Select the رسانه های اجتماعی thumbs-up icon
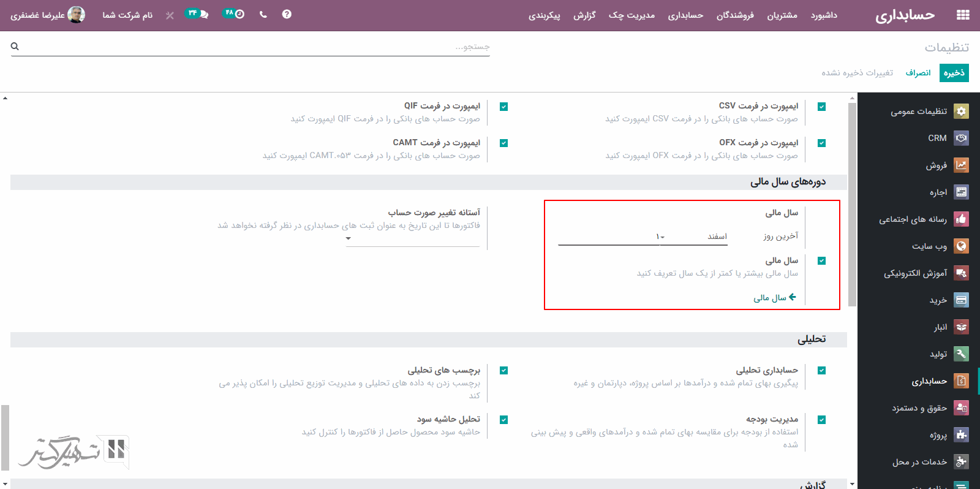The image size is (980, 489). (x=962, y=219)
